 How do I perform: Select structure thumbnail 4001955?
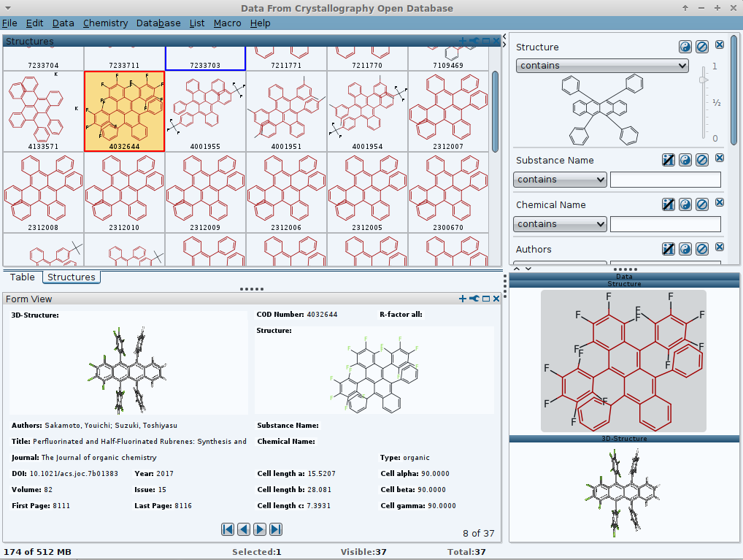205,110
